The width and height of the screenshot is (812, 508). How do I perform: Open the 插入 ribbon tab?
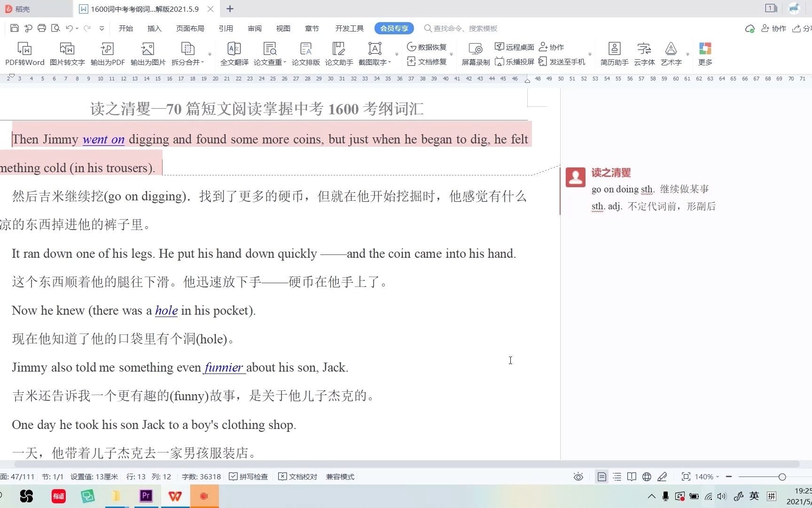coord(154,28)
